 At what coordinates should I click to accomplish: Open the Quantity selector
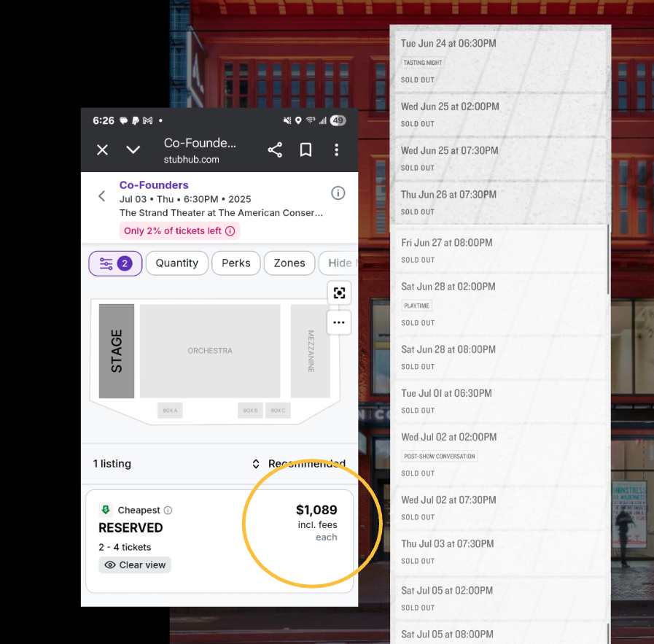[x=176, y=263]
